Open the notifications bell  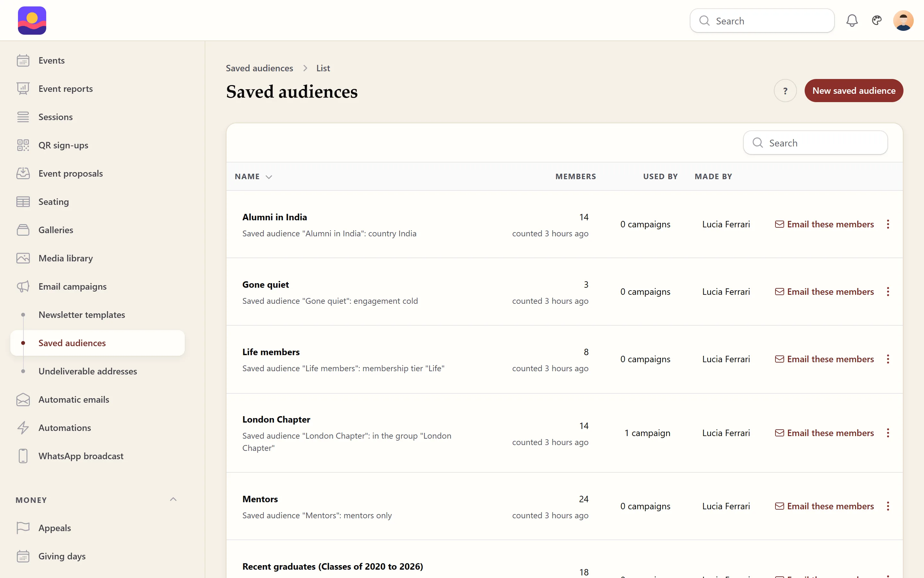[x=852, y=21]
